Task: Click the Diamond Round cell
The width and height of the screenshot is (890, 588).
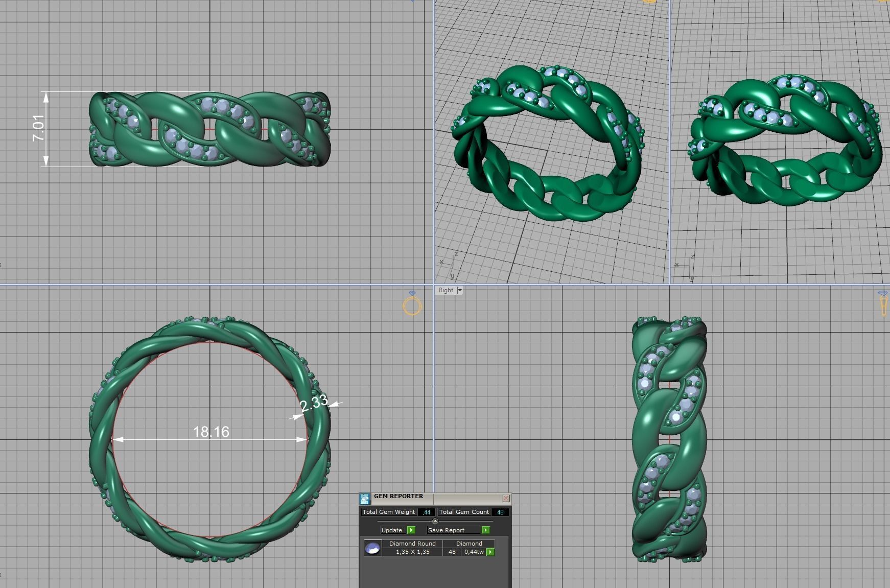Action: 412,544
